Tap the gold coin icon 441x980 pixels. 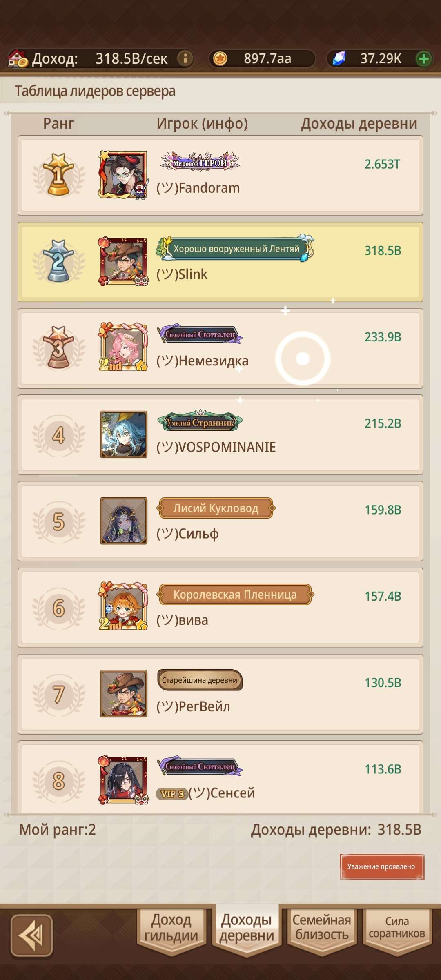tap(220, 58)
